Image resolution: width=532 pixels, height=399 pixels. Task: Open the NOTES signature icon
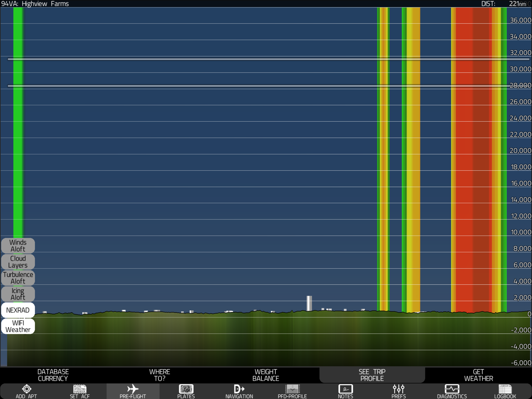pos(345,389)
